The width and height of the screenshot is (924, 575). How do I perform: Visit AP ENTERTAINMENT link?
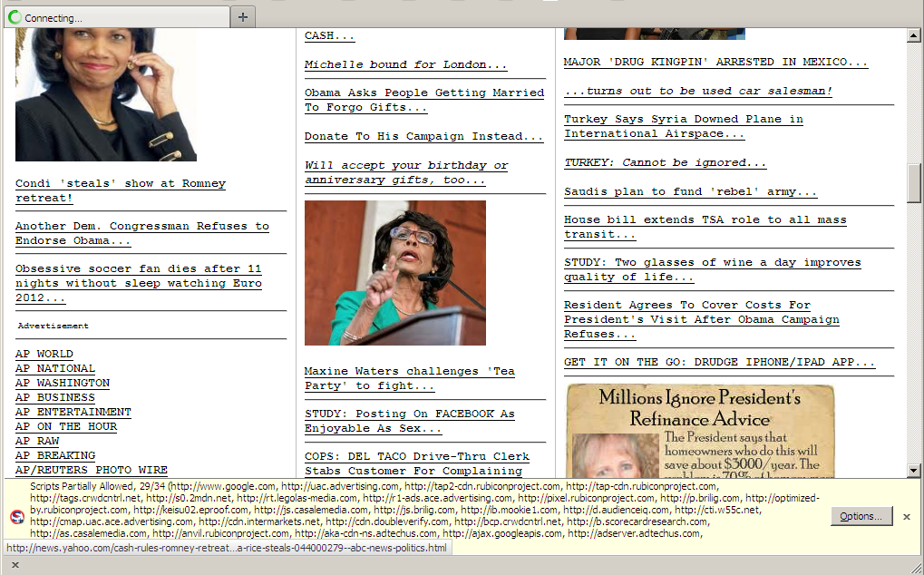pyautogui.click(x=73, y=412)
